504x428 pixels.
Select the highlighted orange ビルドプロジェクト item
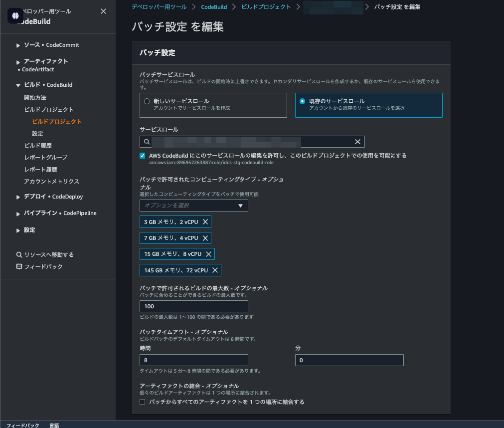click(x=56, y=122)
